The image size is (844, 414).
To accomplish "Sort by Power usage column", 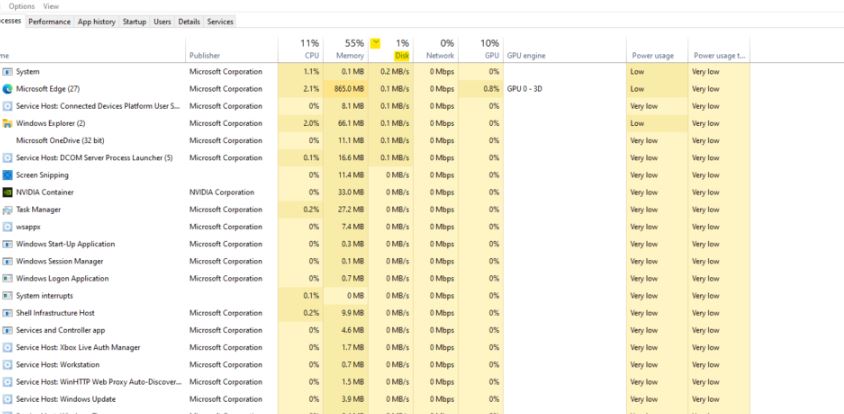I will [657, 49].
